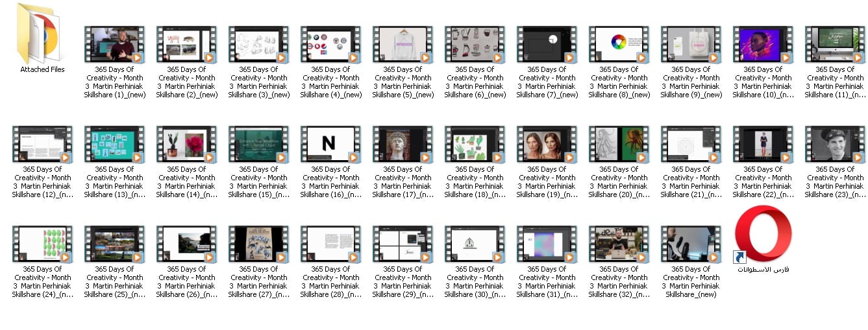Choose video icon for Skillshare (9)_(new)
This screenshot has height=330, width=868.
691,45
